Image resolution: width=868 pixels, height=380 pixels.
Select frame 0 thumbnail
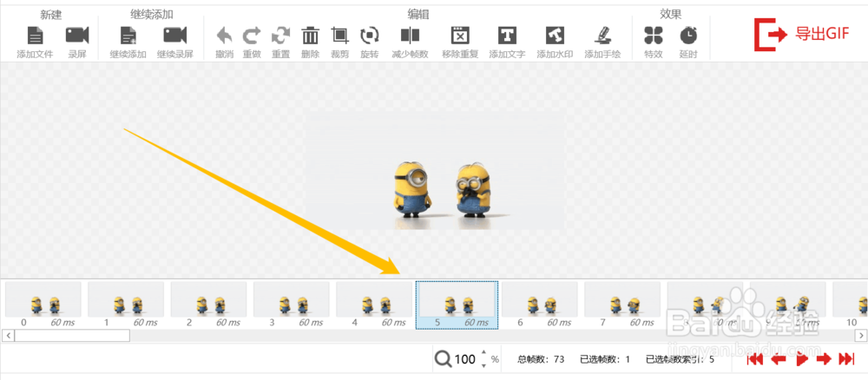pyautogui.click(x=43, y=299)
